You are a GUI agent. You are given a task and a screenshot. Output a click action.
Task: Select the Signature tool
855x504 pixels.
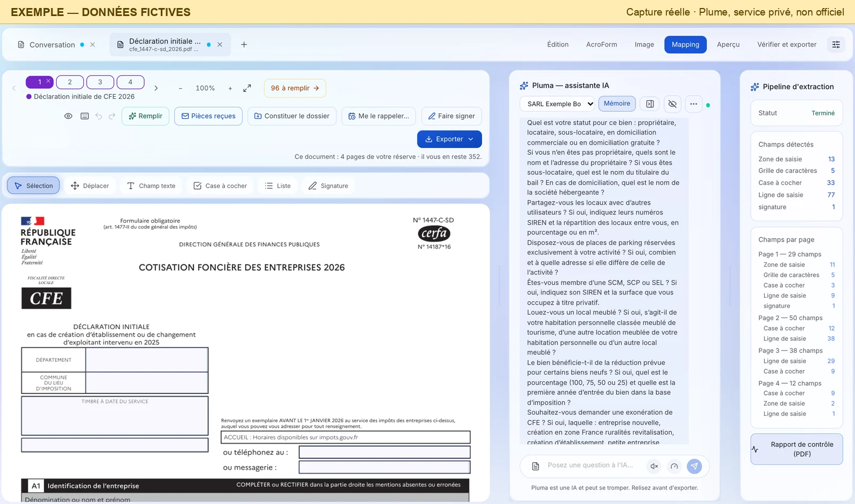coord(328,185)
